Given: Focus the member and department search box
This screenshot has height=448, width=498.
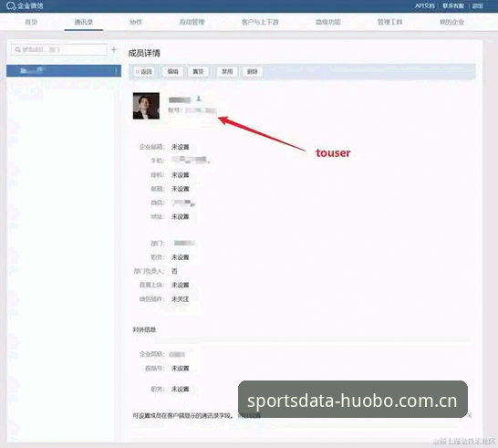Looking at the screenshot, I should (59, 49).
